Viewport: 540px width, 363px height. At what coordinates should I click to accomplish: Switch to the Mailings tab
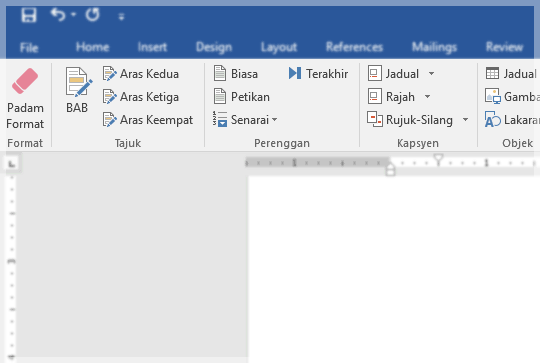coord(434,47)
